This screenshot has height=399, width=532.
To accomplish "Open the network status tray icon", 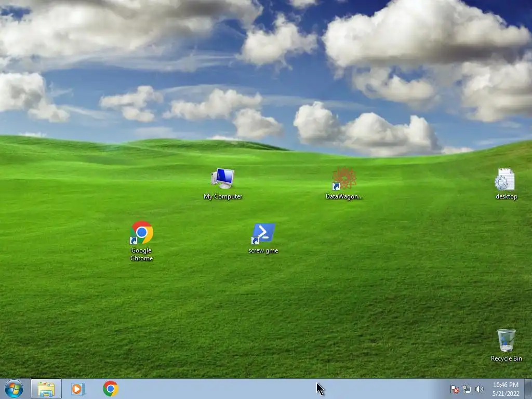I will tap(467, 390).
